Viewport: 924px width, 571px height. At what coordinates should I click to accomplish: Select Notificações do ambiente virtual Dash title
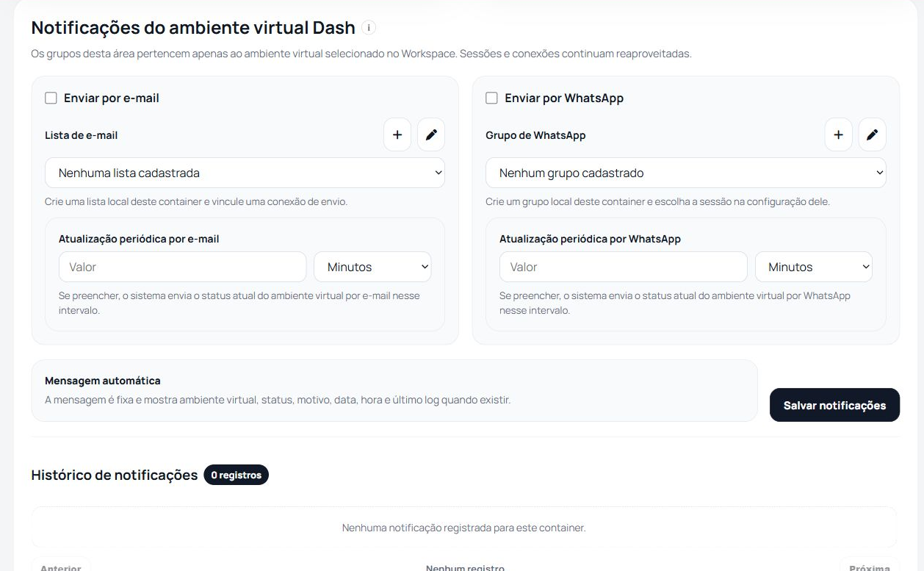click(193, 28)
